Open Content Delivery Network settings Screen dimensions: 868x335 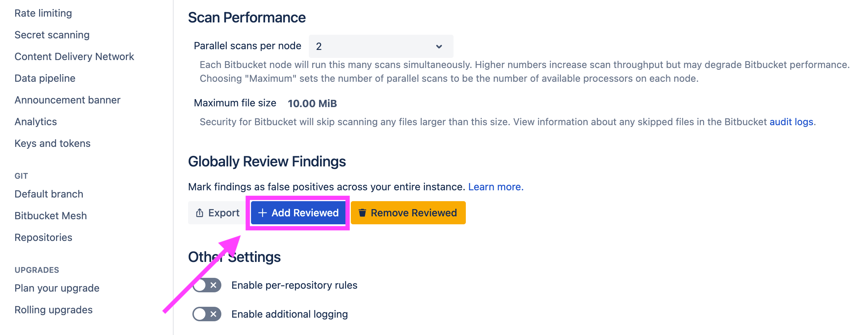pos(74,56)
